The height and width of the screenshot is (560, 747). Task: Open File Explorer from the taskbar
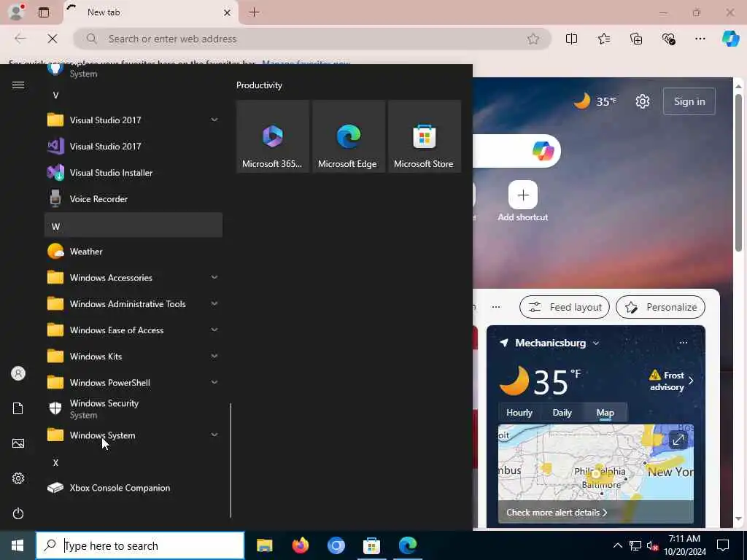tap(264, 545)
